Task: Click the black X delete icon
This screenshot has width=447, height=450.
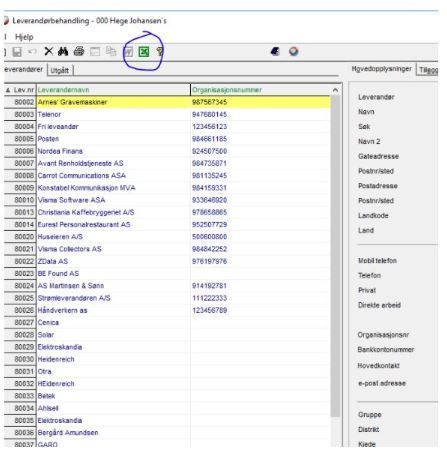Action: [x=49, y=51]
